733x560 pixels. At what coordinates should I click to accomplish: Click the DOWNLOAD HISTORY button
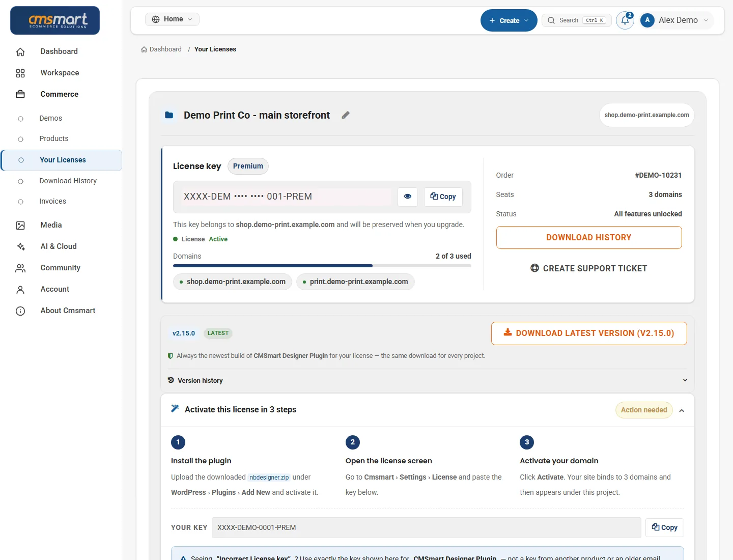coord(589,238)
